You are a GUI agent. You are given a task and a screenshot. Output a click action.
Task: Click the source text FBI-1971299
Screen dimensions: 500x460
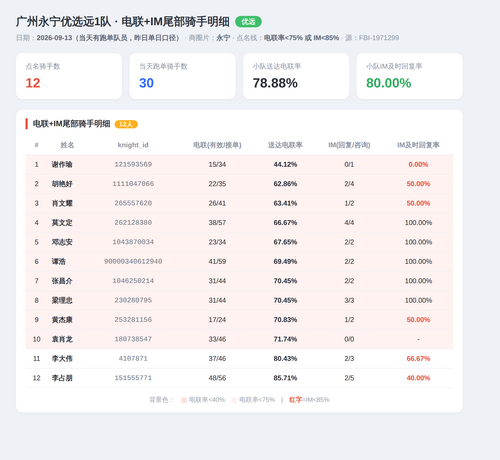[379, 38]
